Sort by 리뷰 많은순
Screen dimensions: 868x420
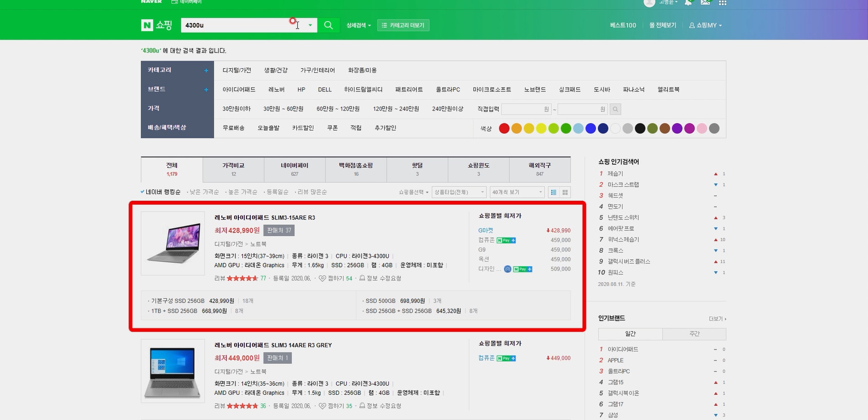312,192
